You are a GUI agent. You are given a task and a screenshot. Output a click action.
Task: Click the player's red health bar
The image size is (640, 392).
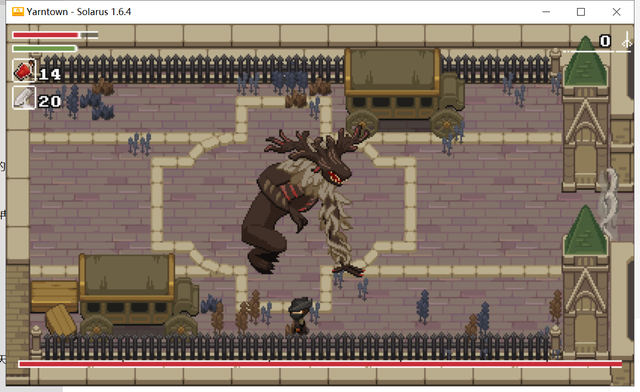click(55, 35)
